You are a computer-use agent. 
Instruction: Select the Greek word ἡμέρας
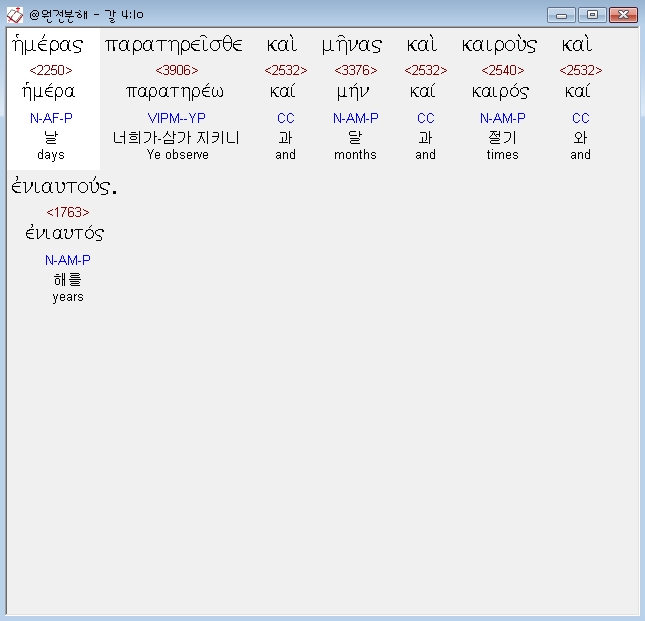48,44
